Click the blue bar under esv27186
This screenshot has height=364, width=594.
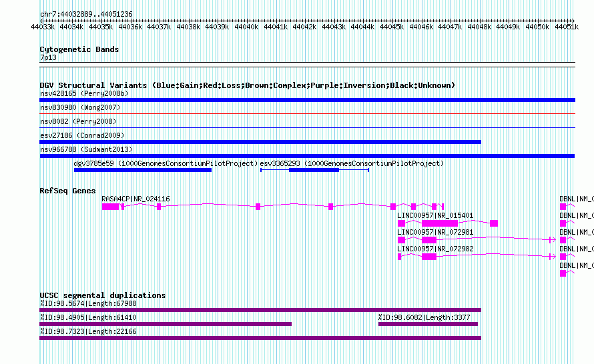point(260,142)
